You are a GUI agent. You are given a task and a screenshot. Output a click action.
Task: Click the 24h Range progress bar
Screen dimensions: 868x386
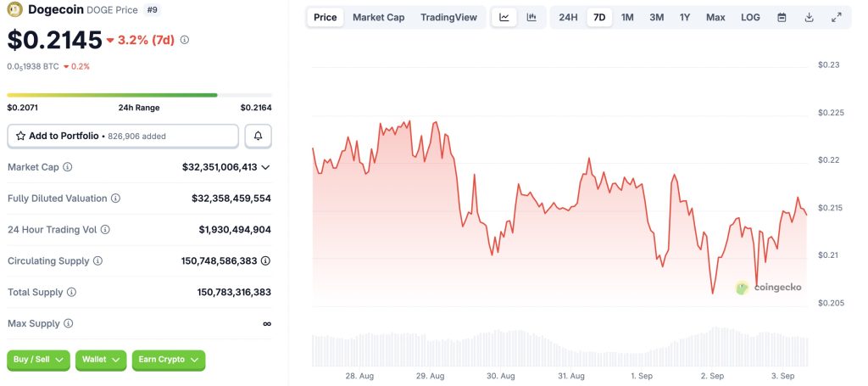tap(140, 95)
